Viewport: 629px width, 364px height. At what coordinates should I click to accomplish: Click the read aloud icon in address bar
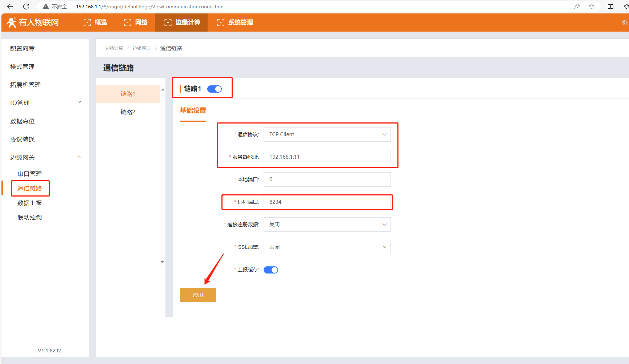[x=577, y=7]
